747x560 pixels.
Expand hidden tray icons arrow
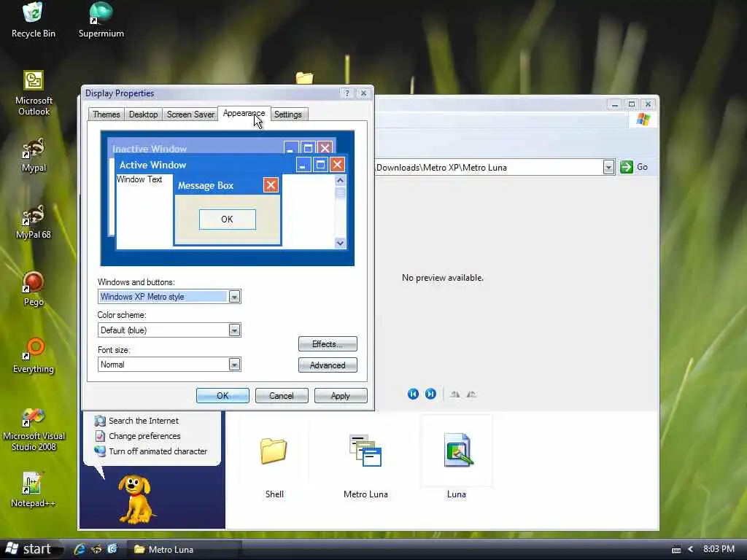click(x=691, y=549)
